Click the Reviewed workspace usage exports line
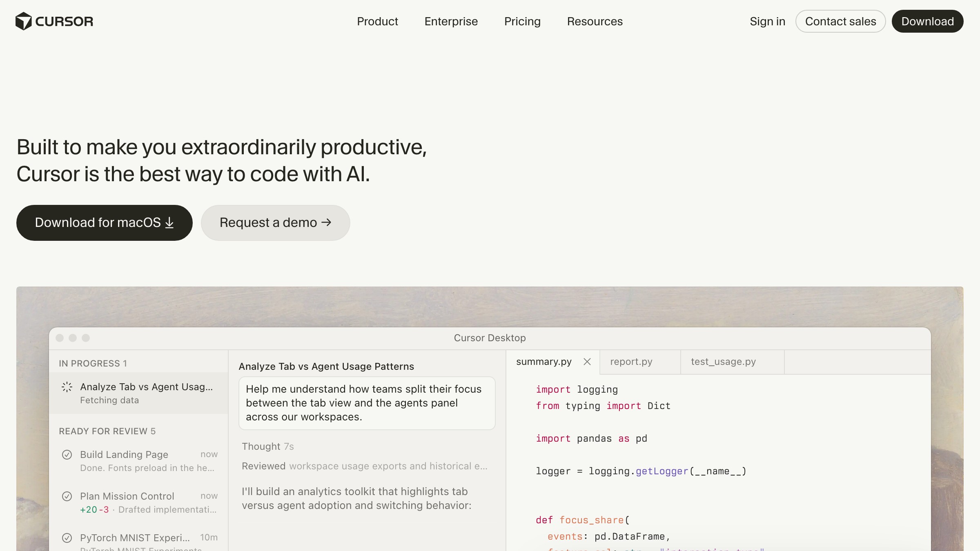The image size is (980, 551). coord(364,466)
